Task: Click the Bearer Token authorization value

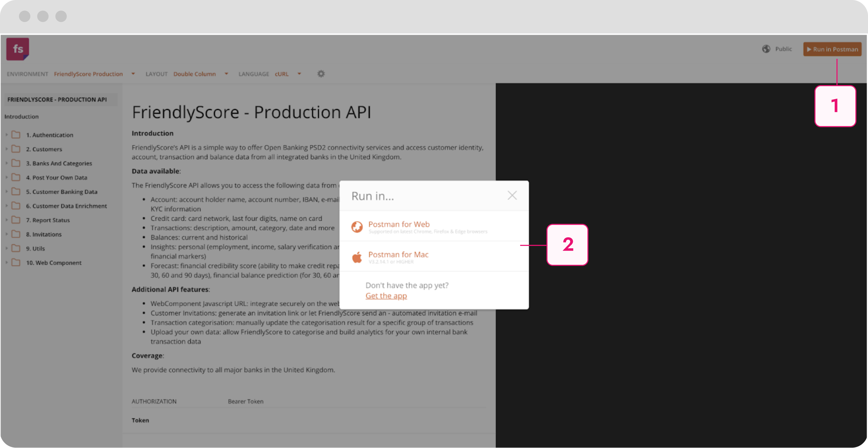Action: click(246, 402)
